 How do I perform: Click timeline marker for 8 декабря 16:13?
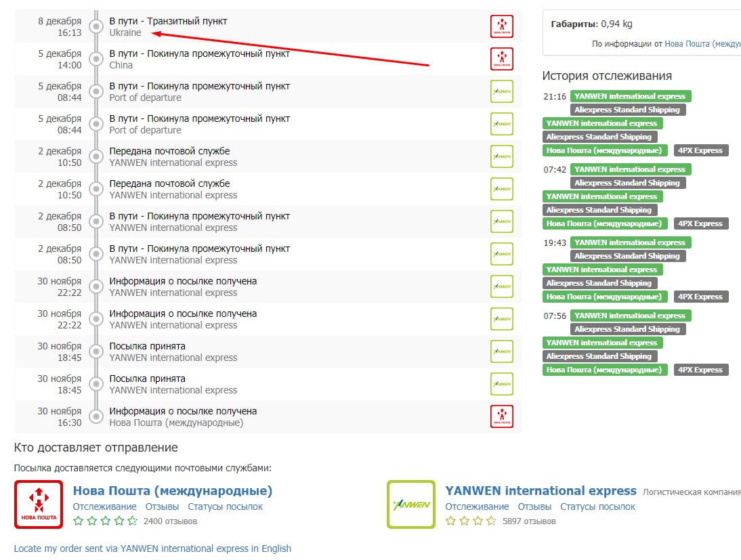pyautogui.click(x=96, y=26)
